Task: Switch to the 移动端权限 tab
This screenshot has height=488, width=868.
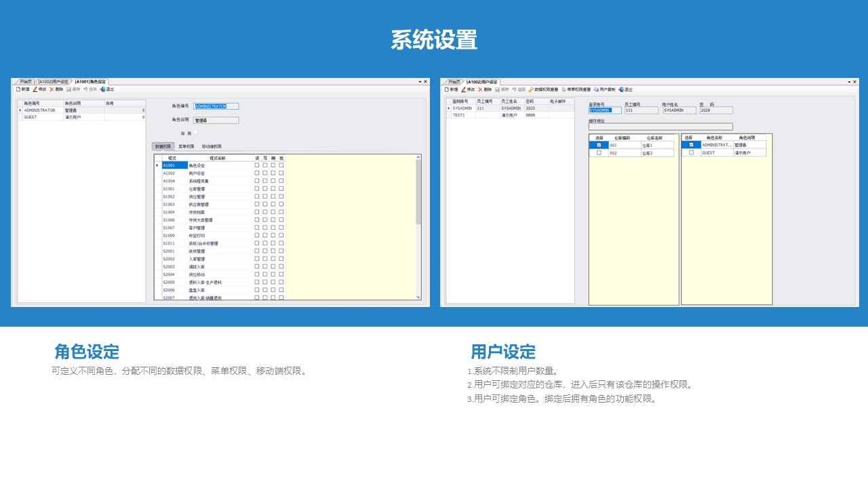Action: (x=212, y=146)
